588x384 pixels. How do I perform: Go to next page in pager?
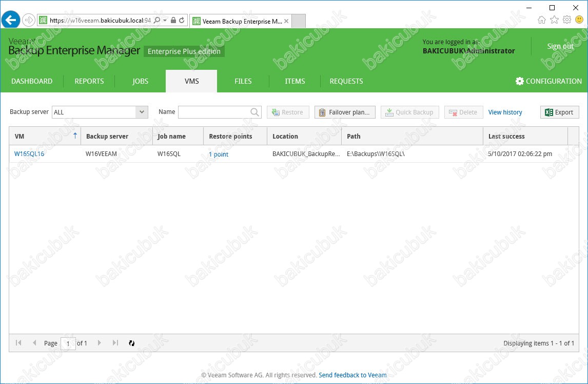(x=99, y=343)
